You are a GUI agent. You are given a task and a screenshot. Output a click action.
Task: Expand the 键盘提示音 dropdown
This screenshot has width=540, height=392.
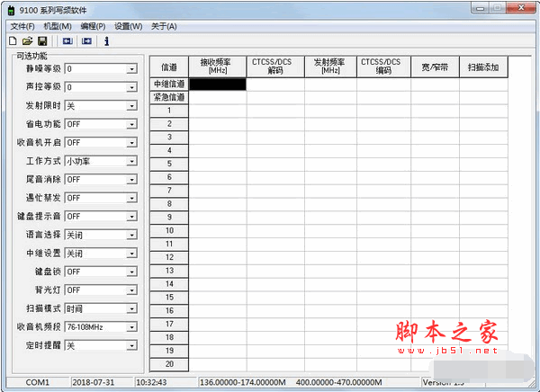coord(131,217)
